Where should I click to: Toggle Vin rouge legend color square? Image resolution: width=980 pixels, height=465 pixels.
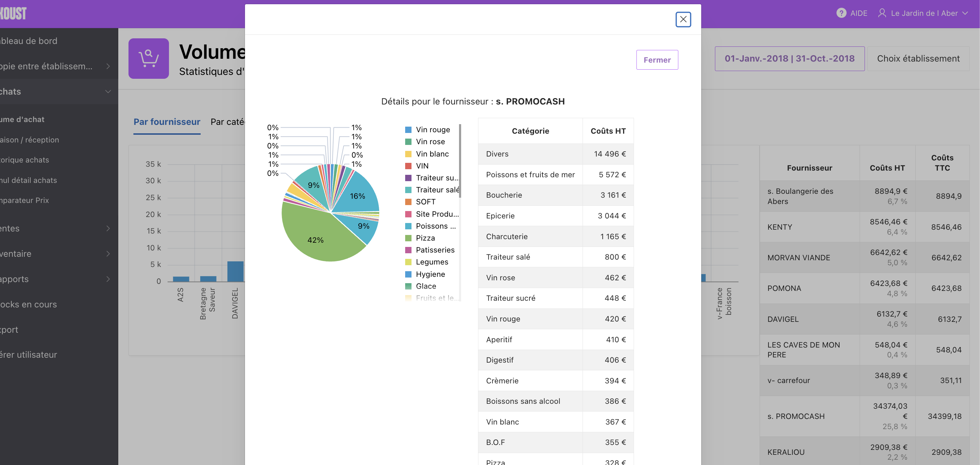(408, 130)
